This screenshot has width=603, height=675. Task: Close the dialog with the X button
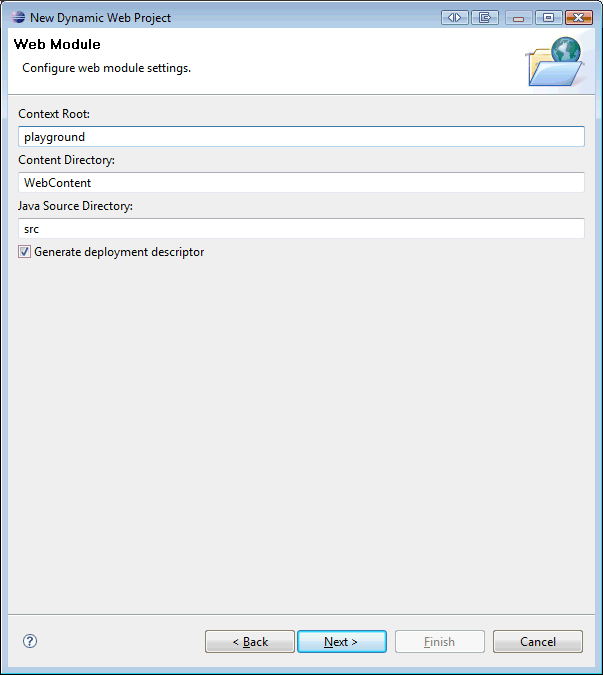point(579,18)
